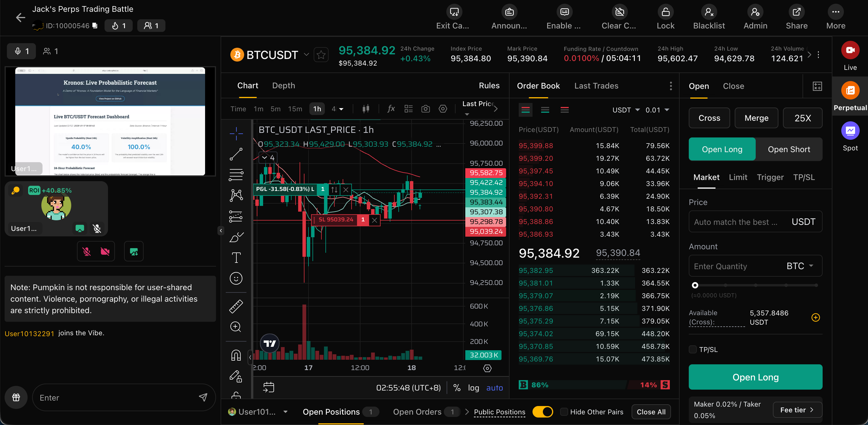Image resolution: width=868 pixels, height=425 pixels.
Task: Click the Close All button
Action: pyautogui.click(x=651, y=412)
